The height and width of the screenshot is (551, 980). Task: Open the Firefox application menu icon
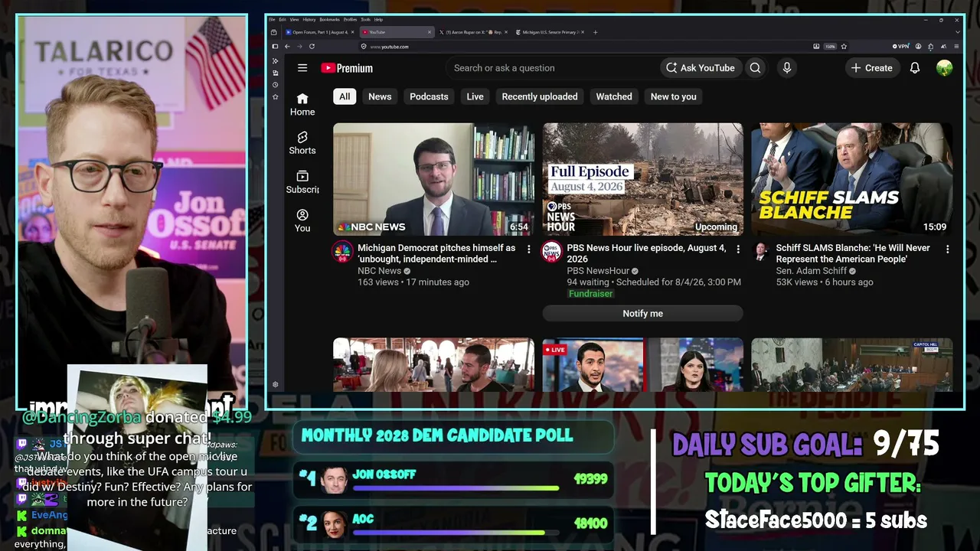point(955,47)
